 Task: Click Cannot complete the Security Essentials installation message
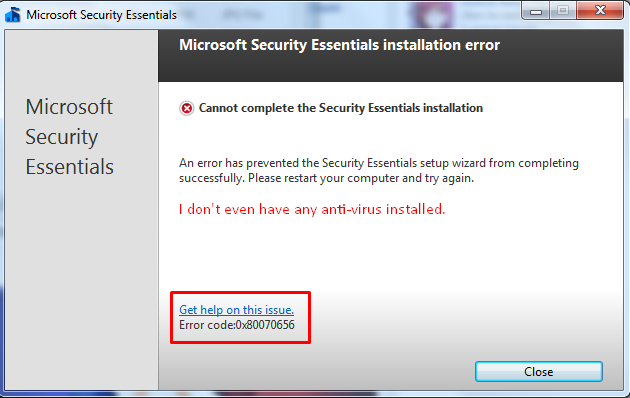point(341,108)
